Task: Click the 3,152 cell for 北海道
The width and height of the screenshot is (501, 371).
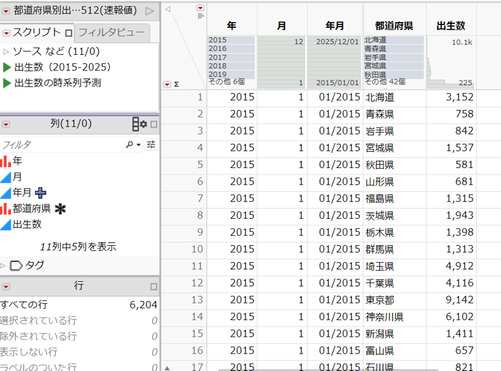Action: tap(451, 97)
